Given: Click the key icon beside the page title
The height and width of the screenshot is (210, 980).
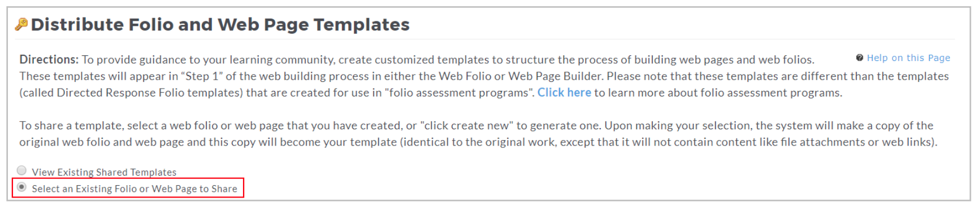Looking at the screenshot, I should [x=21, y=24].
